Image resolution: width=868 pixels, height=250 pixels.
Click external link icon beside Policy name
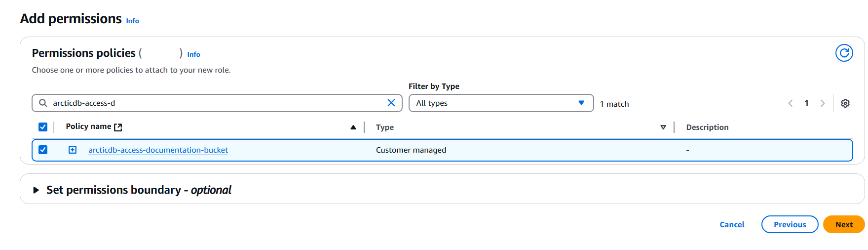pyautogui.click(x=118, y=127)
